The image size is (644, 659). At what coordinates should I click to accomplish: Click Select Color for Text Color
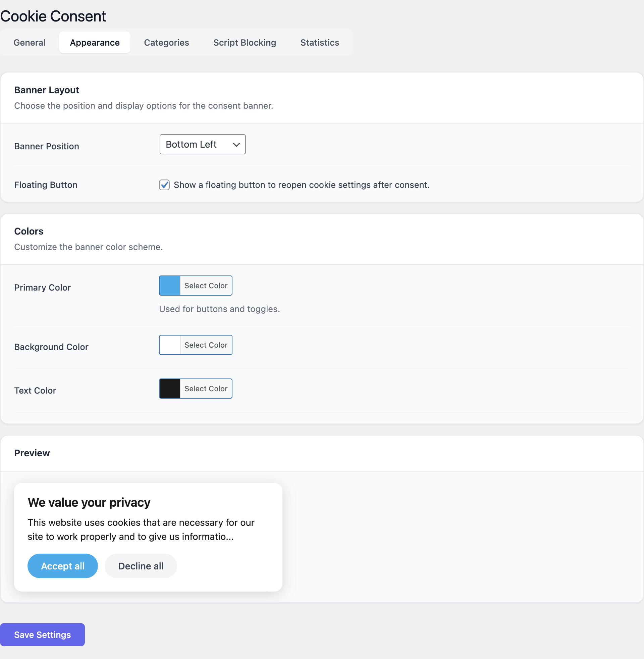(x=206, y=389)
